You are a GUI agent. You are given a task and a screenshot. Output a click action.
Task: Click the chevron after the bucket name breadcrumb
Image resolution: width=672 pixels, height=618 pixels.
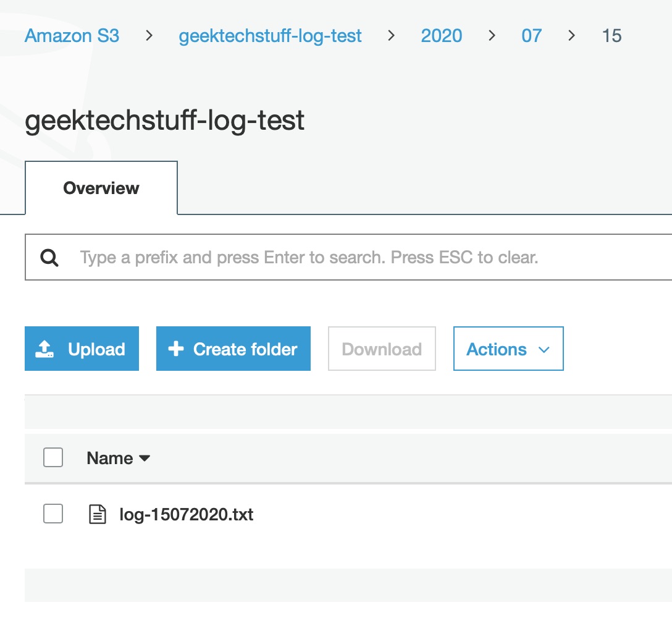click(392, 36)
